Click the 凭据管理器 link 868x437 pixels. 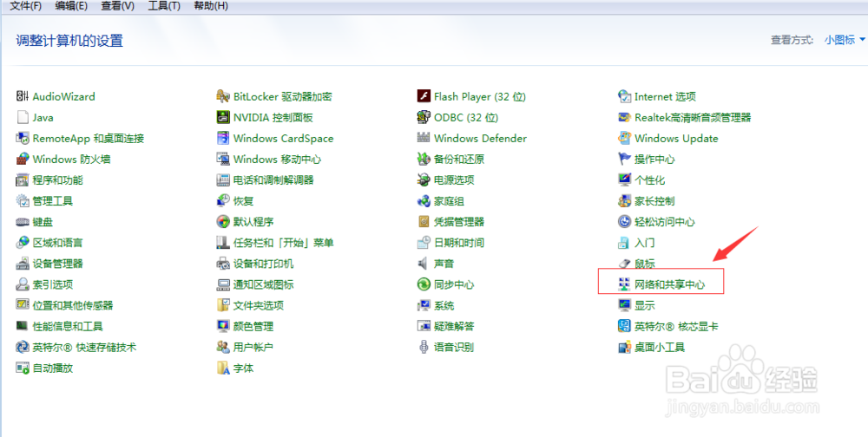(x=459, y=222)
